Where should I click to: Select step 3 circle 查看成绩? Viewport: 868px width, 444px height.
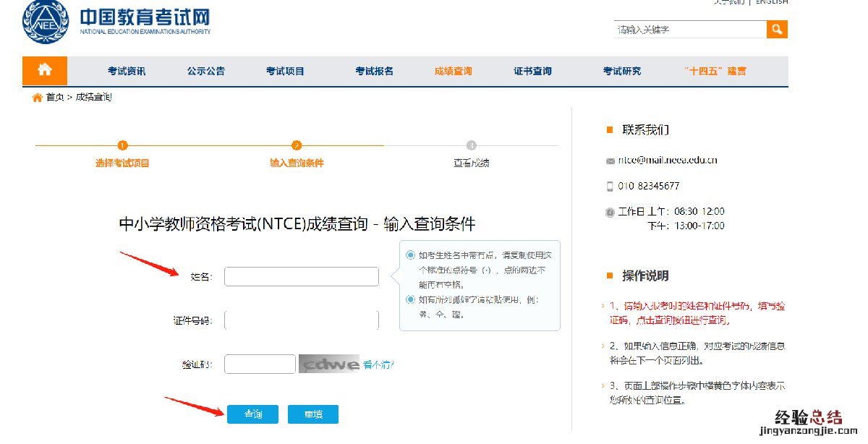pos(472,145)
